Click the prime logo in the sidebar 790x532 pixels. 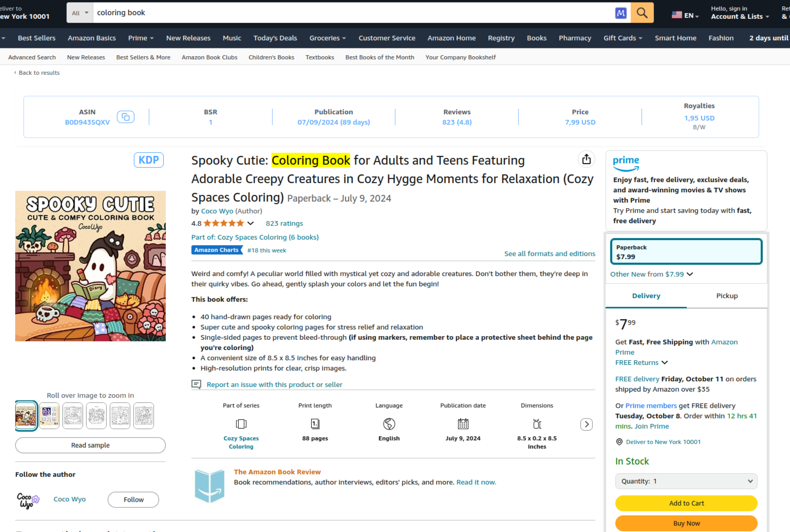tap(626, 163)
